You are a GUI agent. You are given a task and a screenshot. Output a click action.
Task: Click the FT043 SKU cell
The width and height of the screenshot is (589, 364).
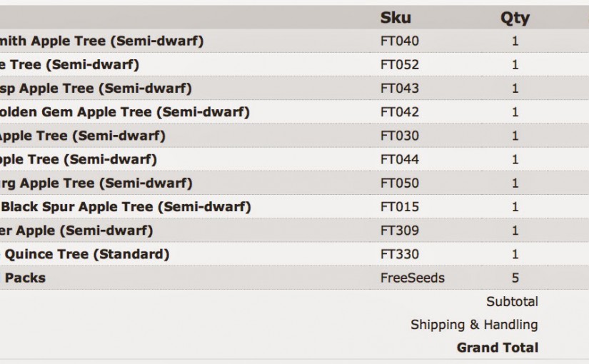pyautogui.click(x=400, y=89)
